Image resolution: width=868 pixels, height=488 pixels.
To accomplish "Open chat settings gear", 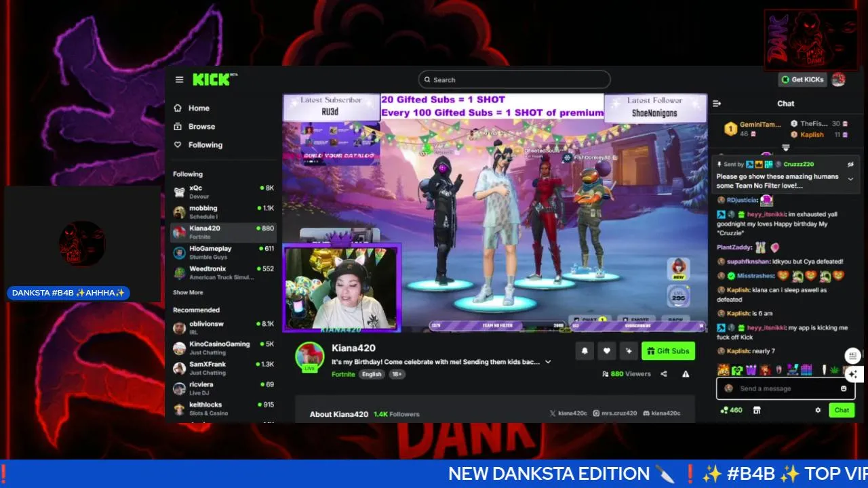I will tap(818, 410).
